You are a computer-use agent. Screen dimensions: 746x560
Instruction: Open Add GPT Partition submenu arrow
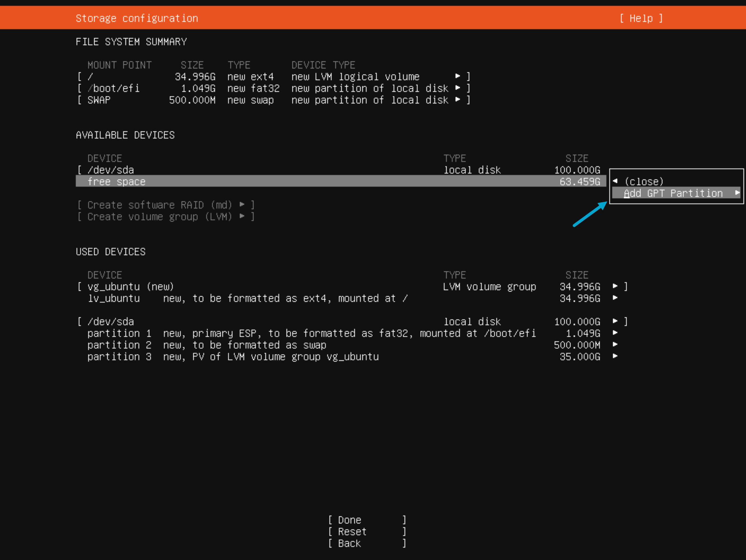click(x=738, y=193)
